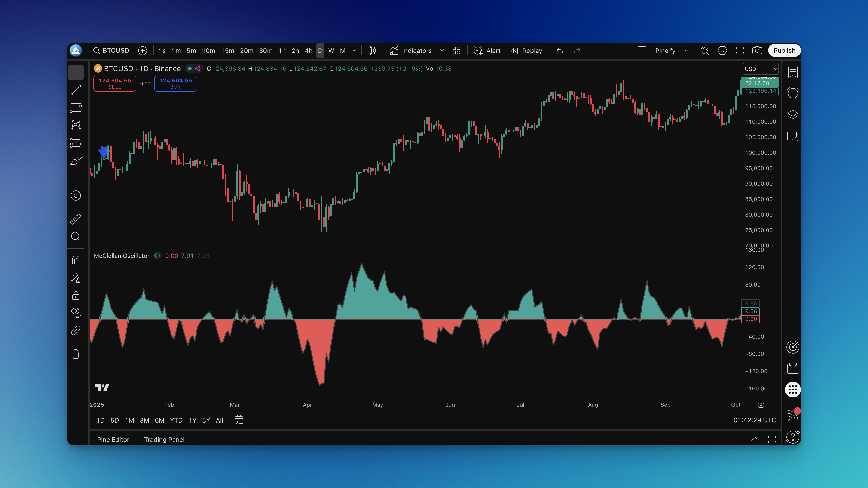Select the trend line drawing tool
Screen dimensions: 868x488
click(76, 90)
